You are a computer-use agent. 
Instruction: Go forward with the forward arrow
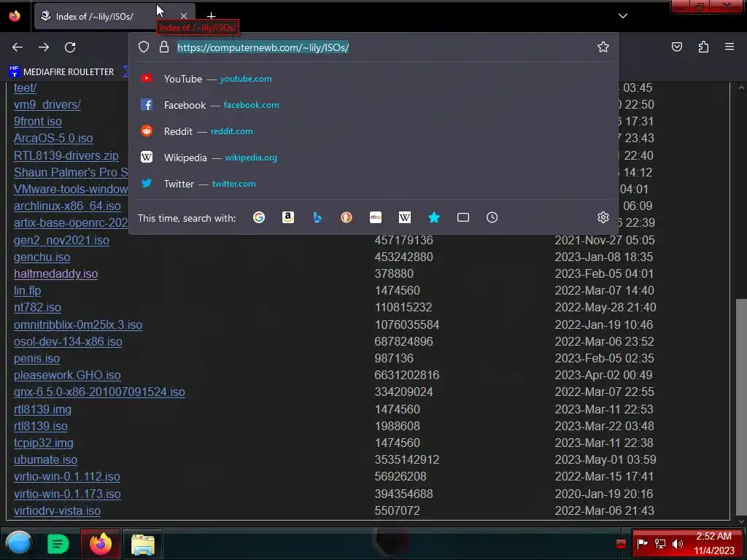tap(44, 47)
